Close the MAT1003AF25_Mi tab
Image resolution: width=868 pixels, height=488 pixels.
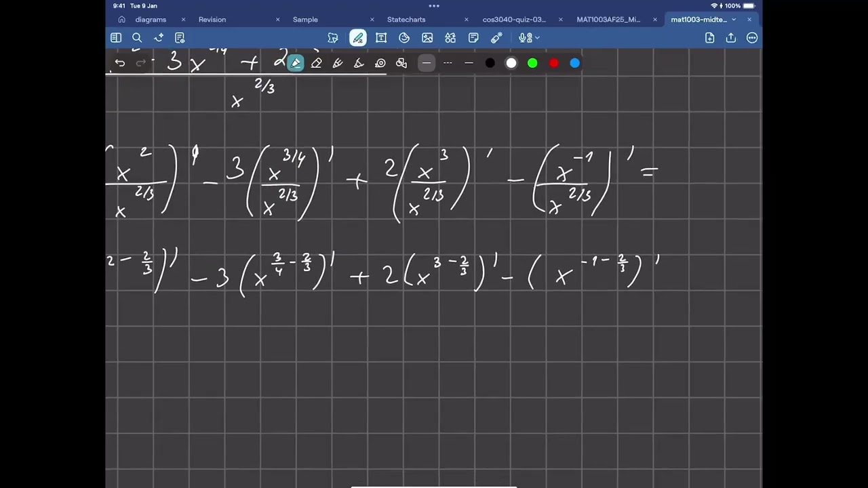tap(654, 20)
